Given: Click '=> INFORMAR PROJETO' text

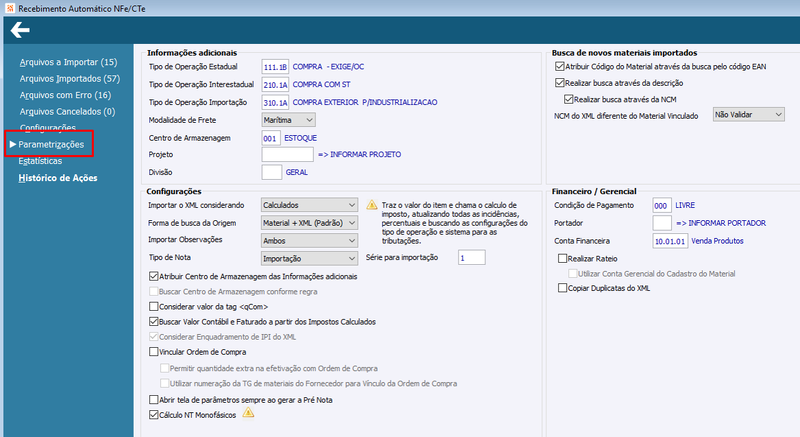Looking at the screenshot, I should tap(360, 155).
